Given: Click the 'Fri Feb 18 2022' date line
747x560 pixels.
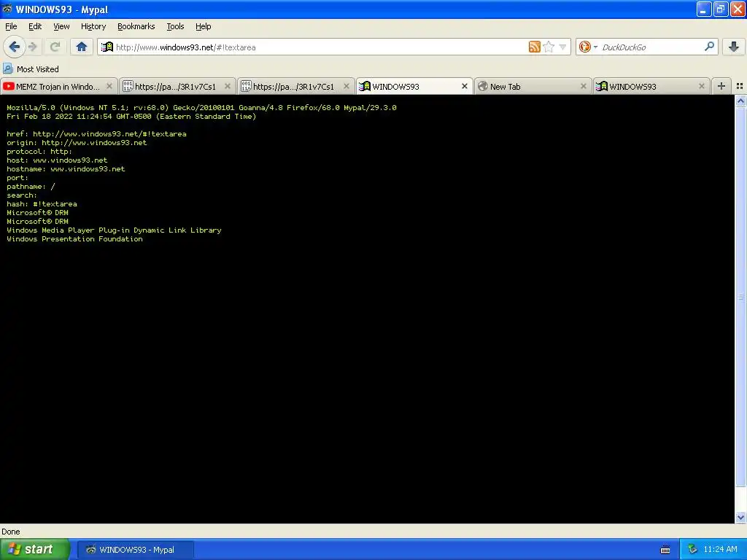Looking at the screenshot, I should point(131,116).
